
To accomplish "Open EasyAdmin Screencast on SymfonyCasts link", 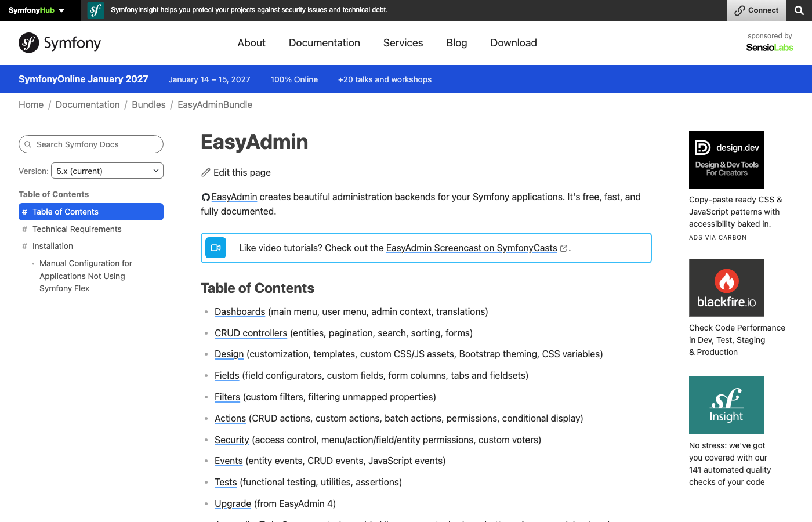I will [472, 248].
